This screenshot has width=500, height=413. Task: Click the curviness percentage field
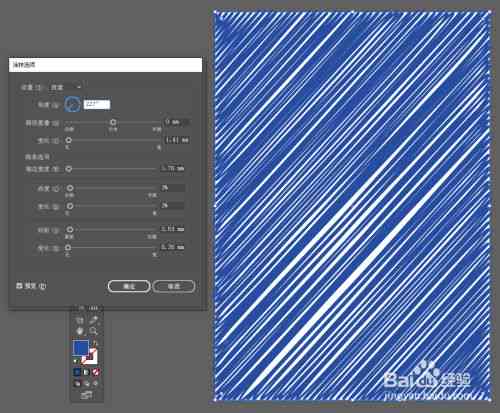[172, 188]
